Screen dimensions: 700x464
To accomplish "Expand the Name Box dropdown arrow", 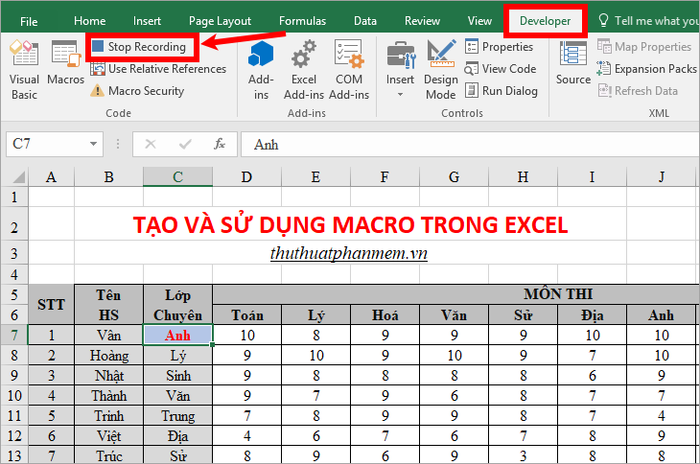I will coord(93,144).
